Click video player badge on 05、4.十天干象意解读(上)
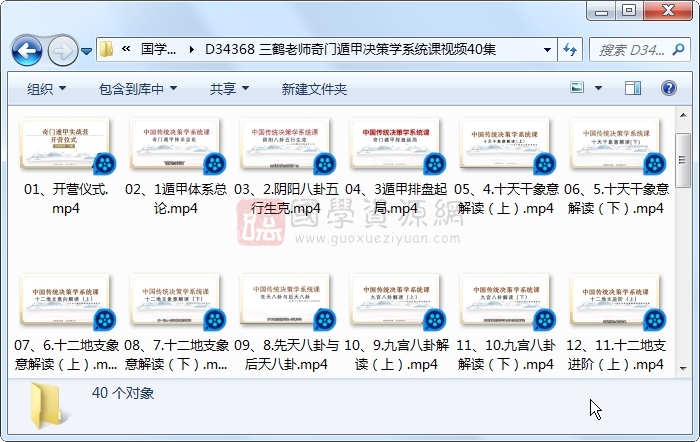 [x=544, y=164]
